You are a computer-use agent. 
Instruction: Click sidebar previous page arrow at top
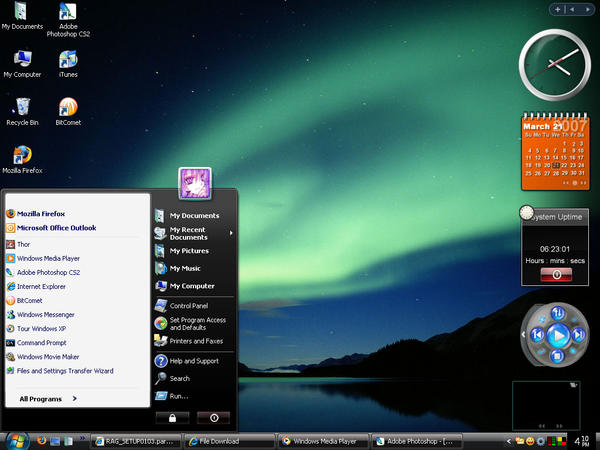572,10
